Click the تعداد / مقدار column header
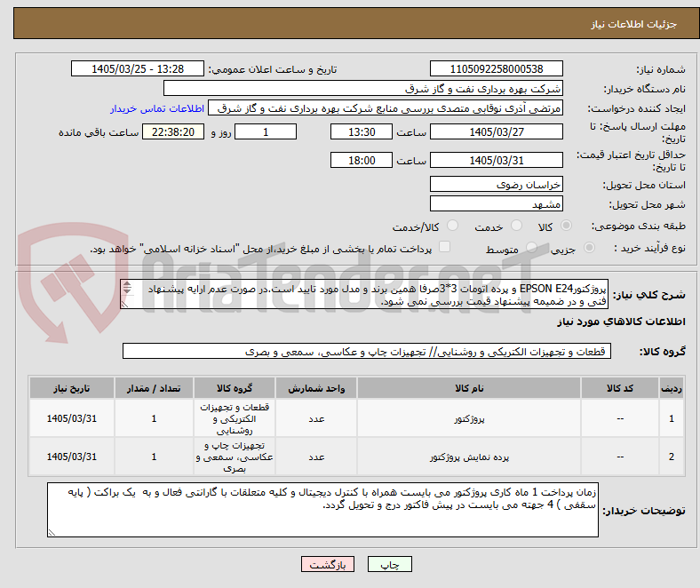 click(154, 388)
